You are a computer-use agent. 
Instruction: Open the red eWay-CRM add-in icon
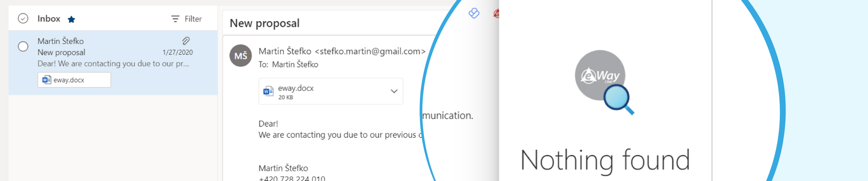496,14
